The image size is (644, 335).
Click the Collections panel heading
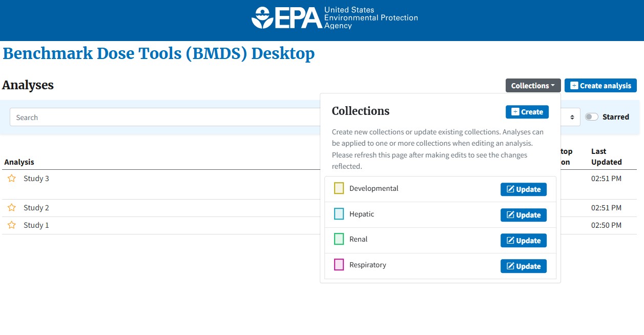[361, 111]
